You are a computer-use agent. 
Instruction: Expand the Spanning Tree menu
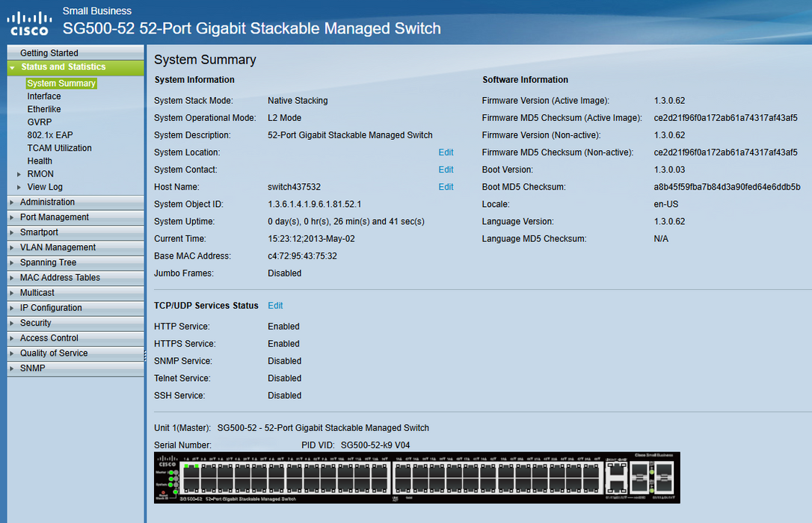pos(75,262)
